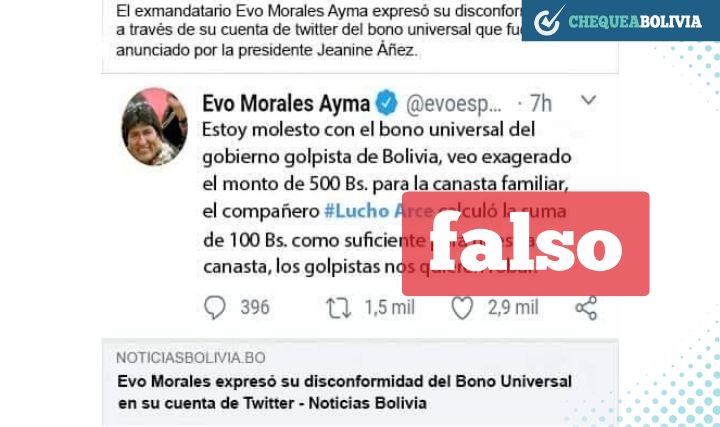Click the red falso stamp

coord(526,243)
